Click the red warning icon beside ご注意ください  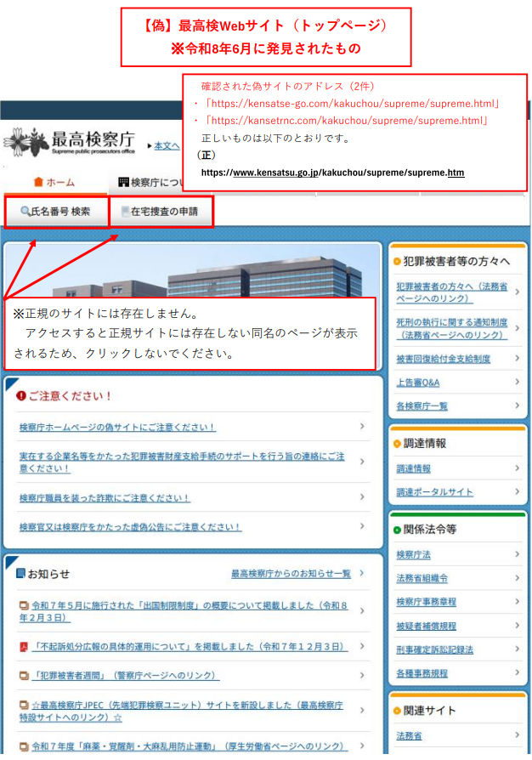pos(21,396)
